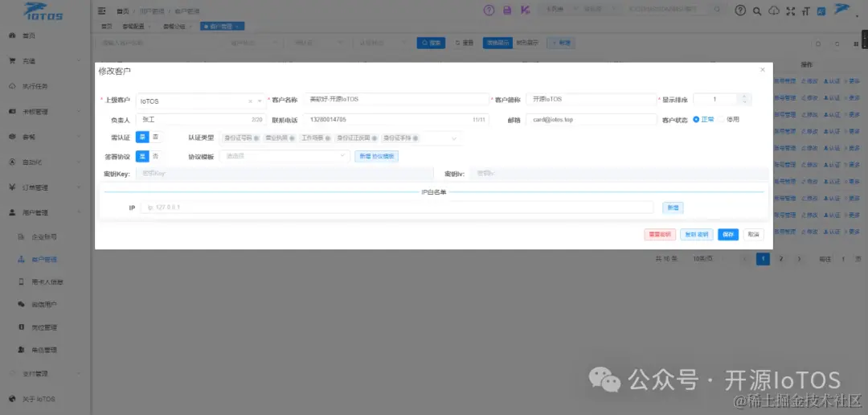
Task: Click the 联系电话 input field
Action: pos(395,120)
